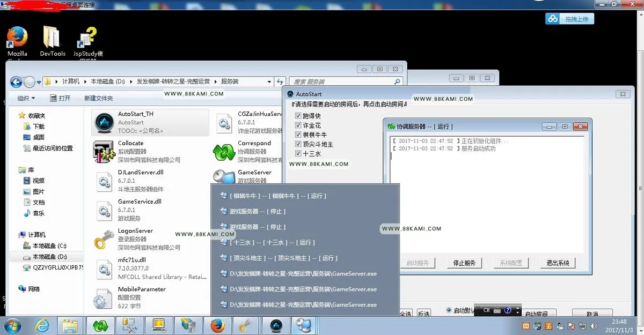Viewport: 644px width, 335px height.
Task: Click the 停止服务 button
Action: (x=465, y=263)
